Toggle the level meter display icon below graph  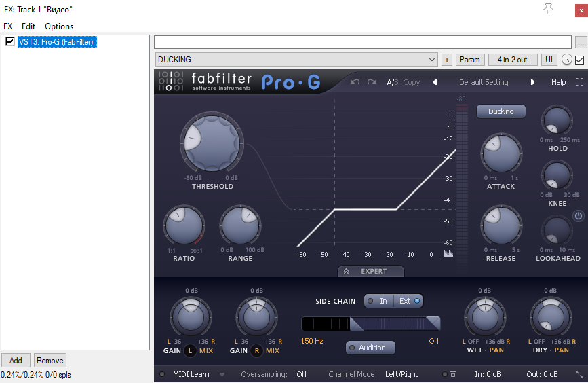click(448, 253)
